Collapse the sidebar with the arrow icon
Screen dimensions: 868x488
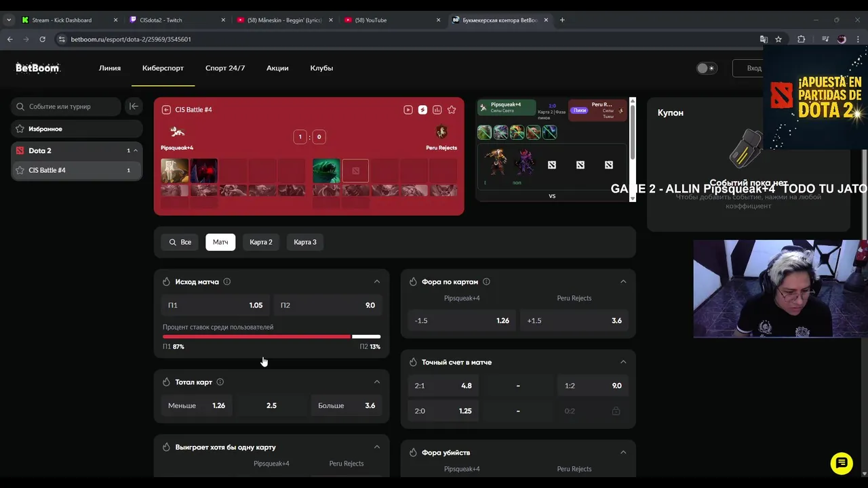134,106
